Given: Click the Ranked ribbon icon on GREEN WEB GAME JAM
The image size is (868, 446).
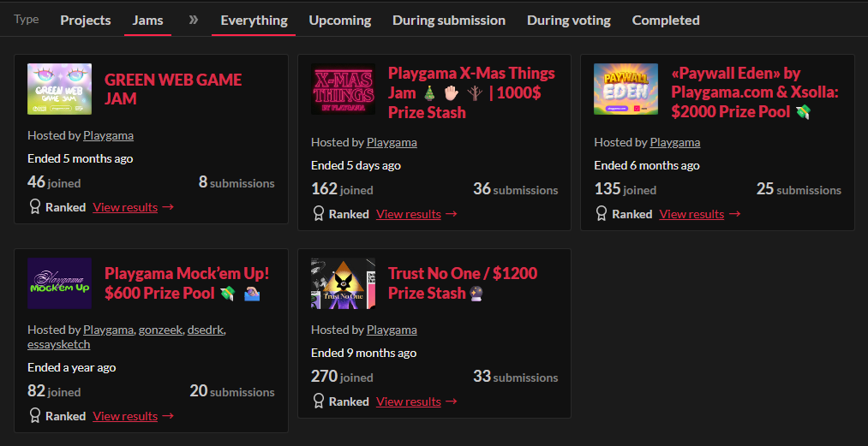Looking at the screenshot, I should click(35, 206).
